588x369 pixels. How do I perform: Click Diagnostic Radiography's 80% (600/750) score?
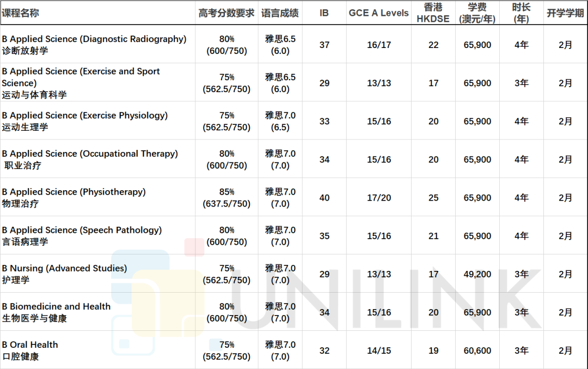click(x=226, y=45)
